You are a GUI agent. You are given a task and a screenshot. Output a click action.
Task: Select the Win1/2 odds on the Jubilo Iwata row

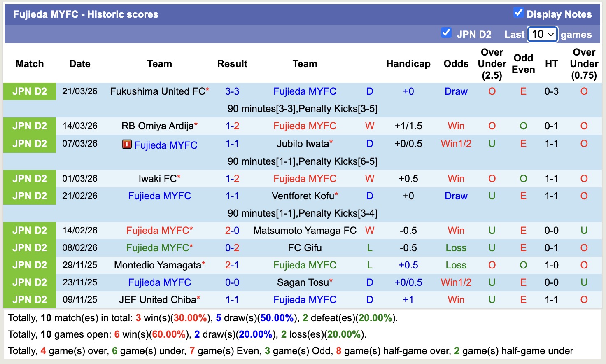click(456, 144)
